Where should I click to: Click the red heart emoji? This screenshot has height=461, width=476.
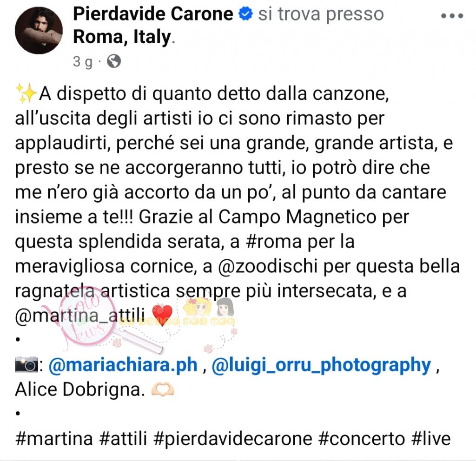162,316
